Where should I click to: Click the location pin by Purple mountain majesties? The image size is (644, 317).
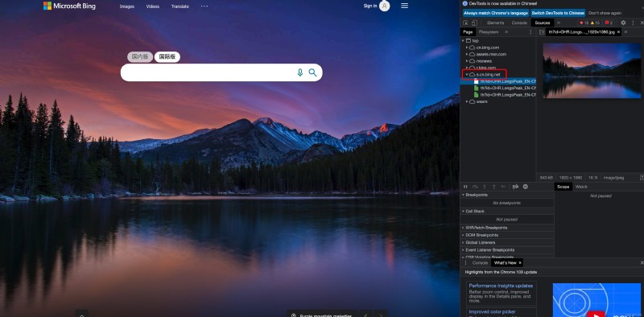point(293,315)
